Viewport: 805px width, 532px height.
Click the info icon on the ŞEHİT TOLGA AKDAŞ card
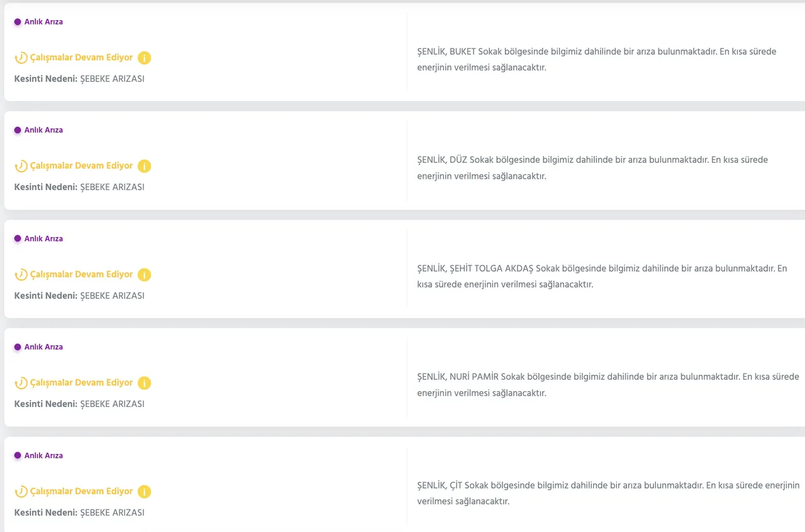pyautogui.click(x=144, y=275)
